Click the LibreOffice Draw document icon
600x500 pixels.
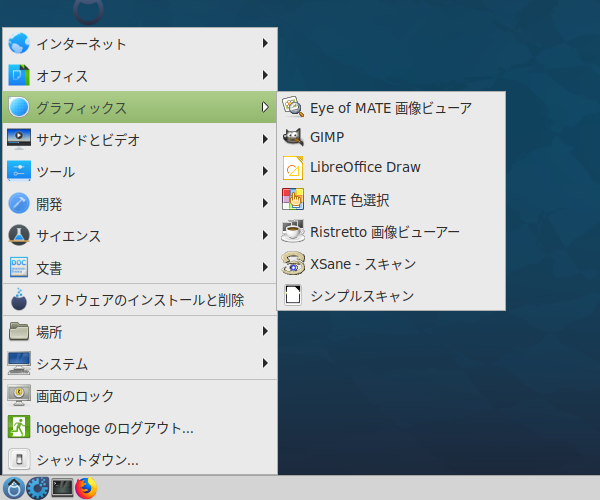point(293,168)
